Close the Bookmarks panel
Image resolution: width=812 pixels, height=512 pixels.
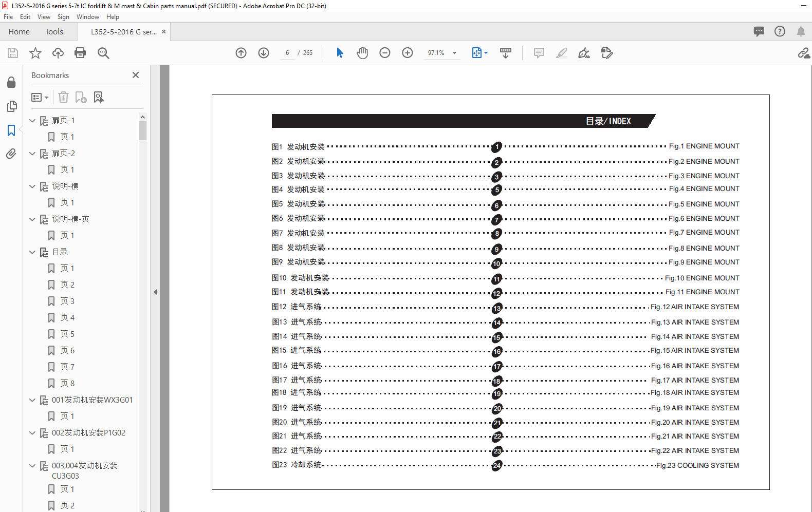click(x=136, y=75)
